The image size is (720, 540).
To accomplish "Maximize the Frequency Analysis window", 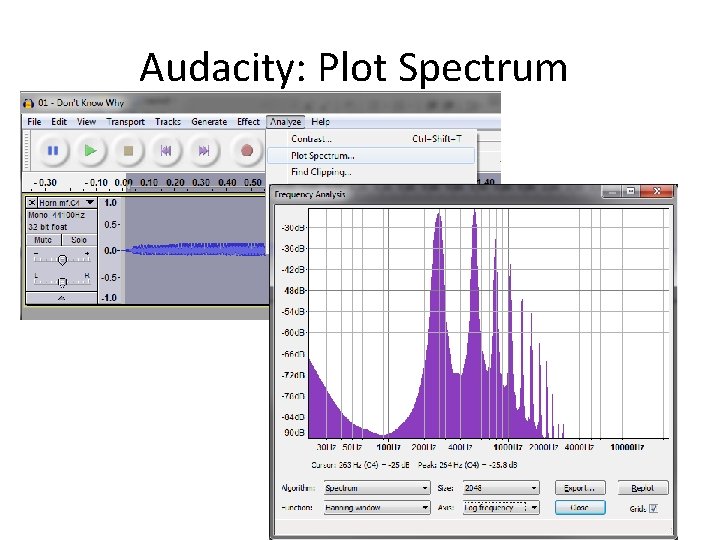I will (630, 191).
